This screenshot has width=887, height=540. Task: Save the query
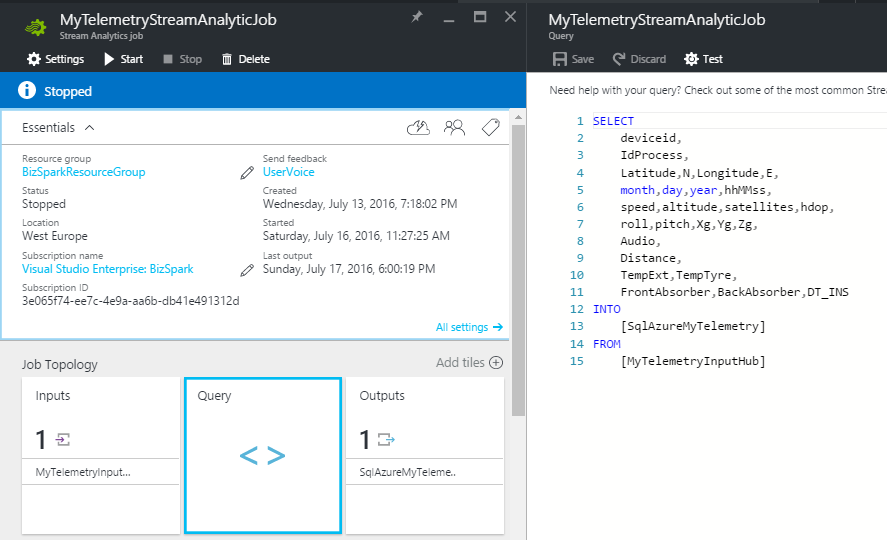[x=573, y=59]
